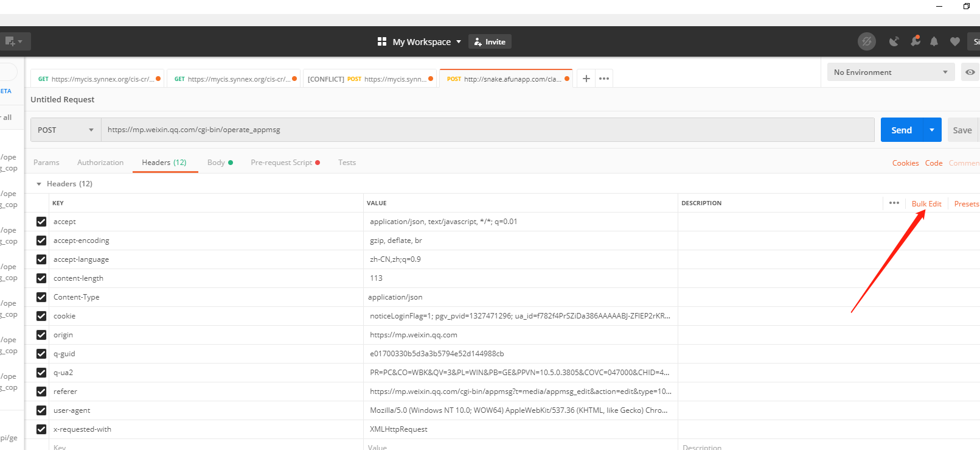Disable the content-length header
The height and width of the screenshot is (450, 980).
[41, 278]
